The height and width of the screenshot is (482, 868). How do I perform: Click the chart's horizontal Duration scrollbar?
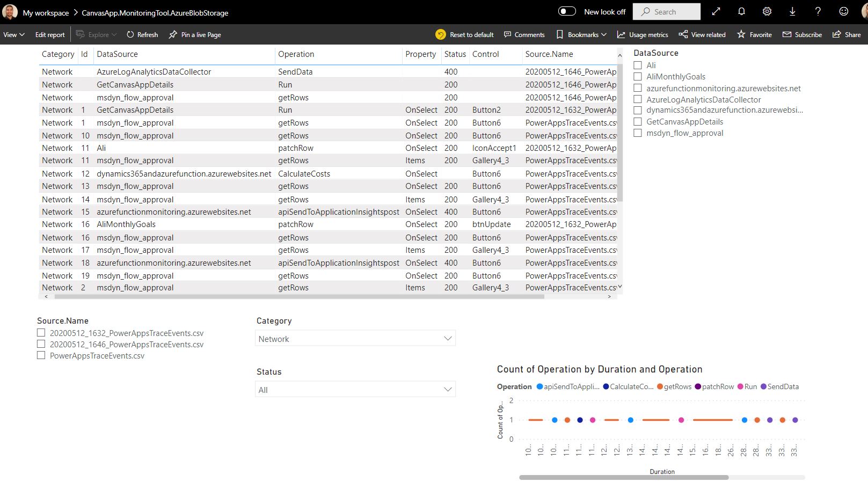coord(624,477)
